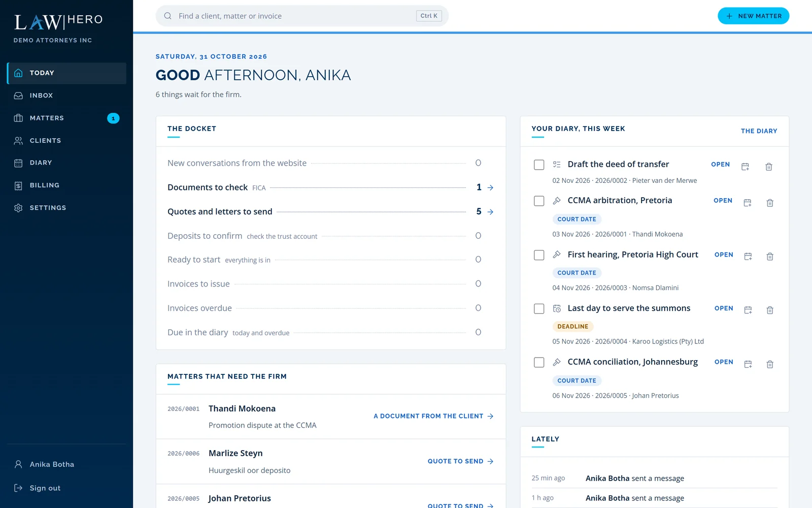Delete the CCMA arbitration, Pretoria diary entry
The width and height of the screenshot is (812, 508).
tap(769, 203)
